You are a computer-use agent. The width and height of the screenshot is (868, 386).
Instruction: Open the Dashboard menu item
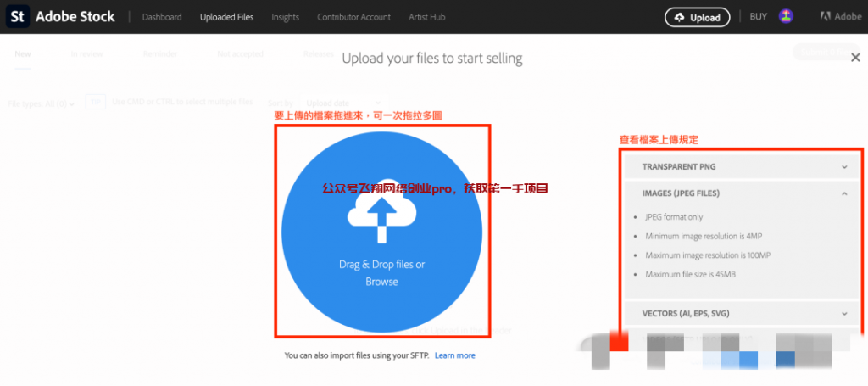click(x=161, y=17)
